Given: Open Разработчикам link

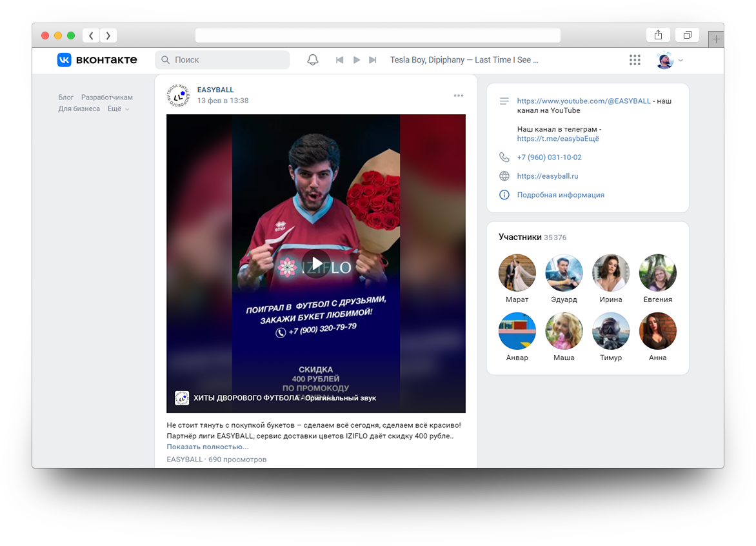Looking at the screenshot, I should tap(107, 97).
